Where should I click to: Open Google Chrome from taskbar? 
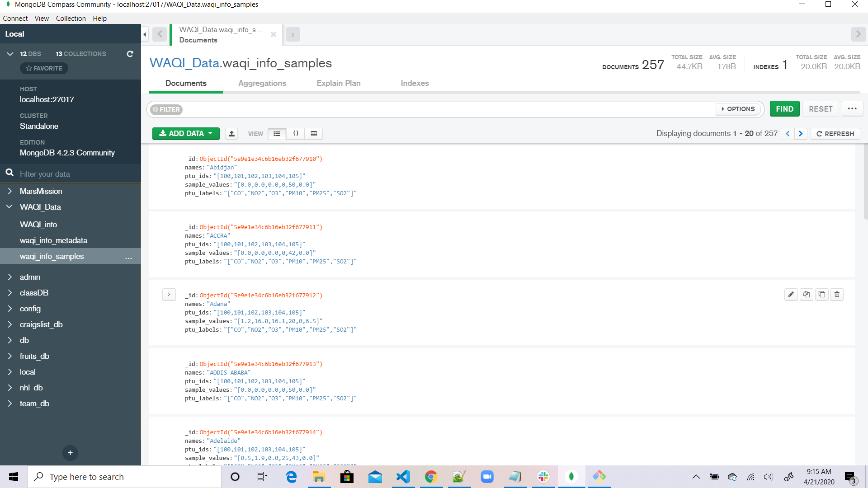click(x=431, y=477)
